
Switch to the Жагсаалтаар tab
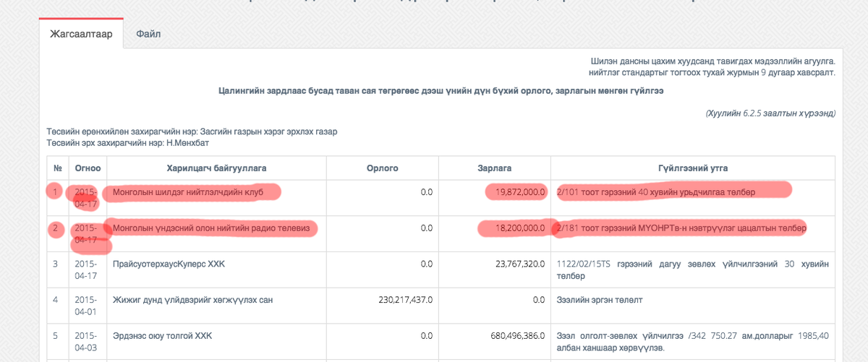pyautogui.click(x=81, y=34)
